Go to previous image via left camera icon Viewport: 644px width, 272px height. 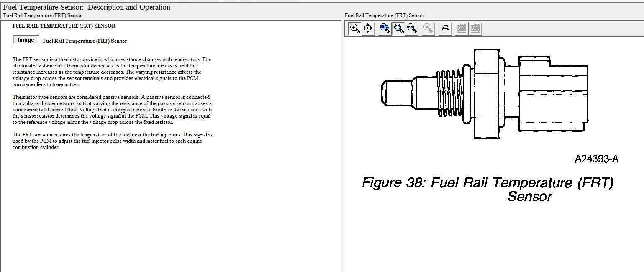[x=462, y=28]
